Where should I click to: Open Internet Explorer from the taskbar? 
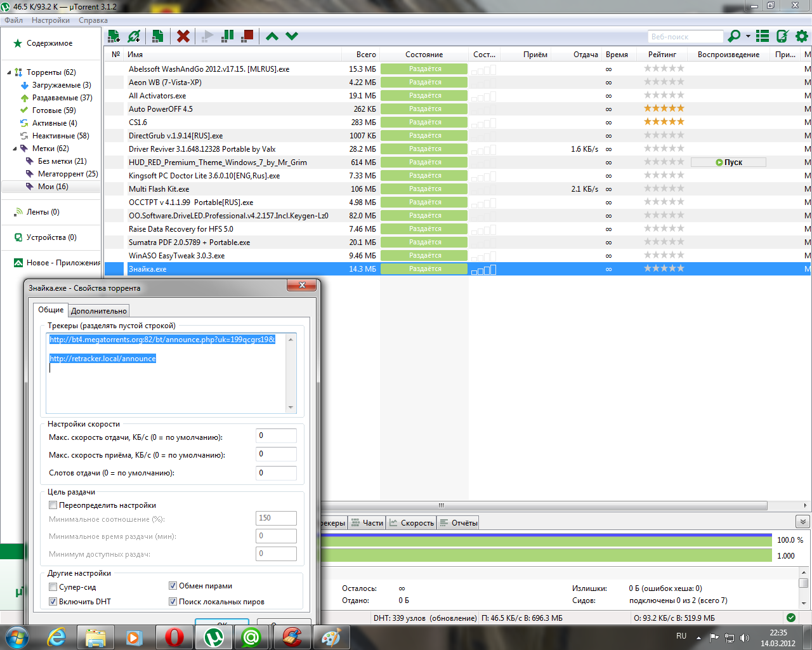point(56,637)
